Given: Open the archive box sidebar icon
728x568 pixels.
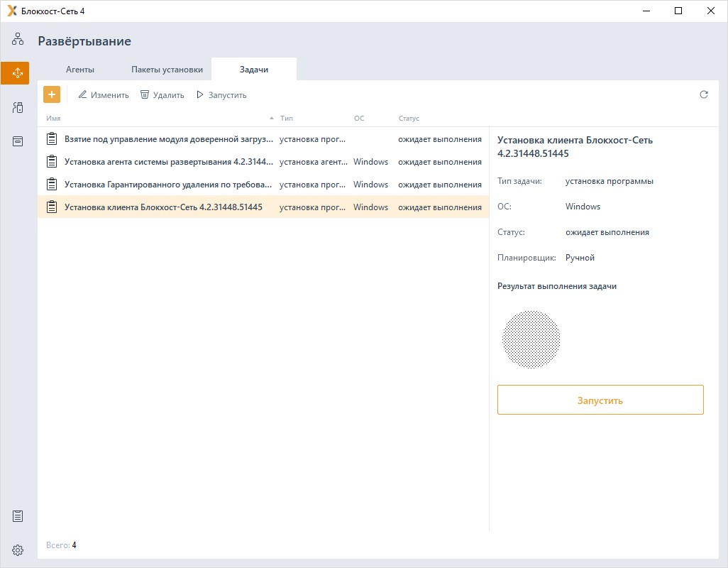Looking at the screenshot, I should [x=18, y=141].
